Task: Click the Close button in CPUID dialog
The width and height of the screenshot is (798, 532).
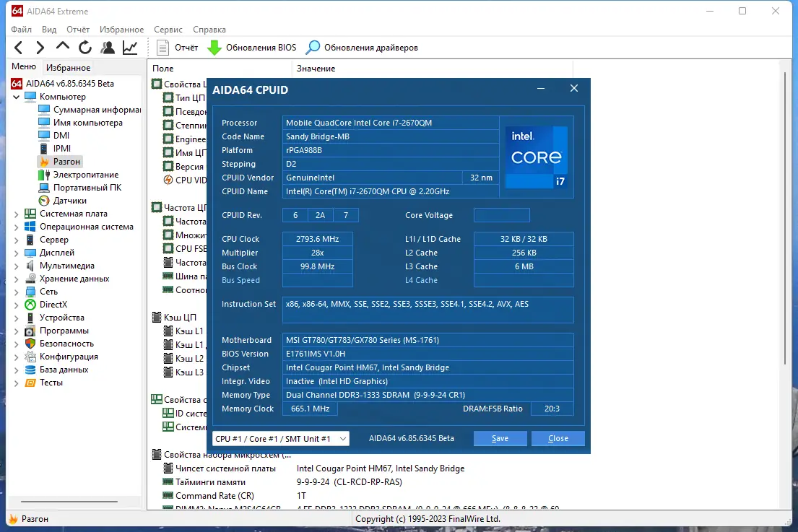Action: click(x=558, y=438)
